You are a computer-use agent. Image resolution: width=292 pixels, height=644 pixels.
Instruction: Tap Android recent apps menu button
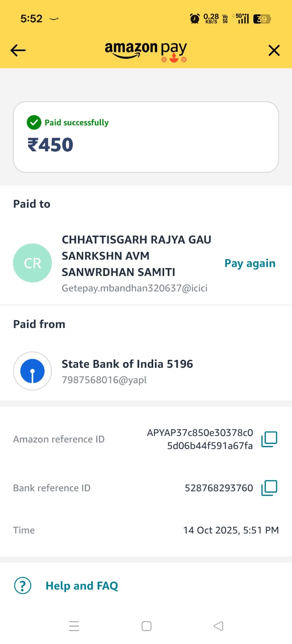point(74,626)
